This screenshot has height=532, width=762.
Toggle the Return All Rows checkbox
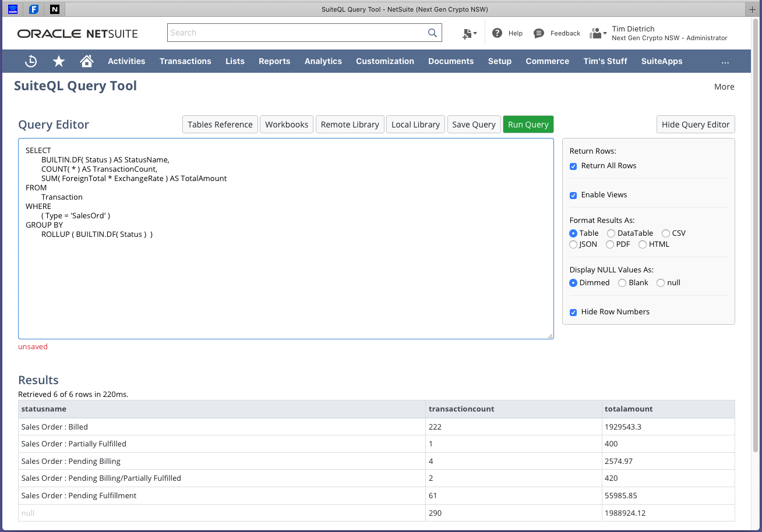pos(573,166)
